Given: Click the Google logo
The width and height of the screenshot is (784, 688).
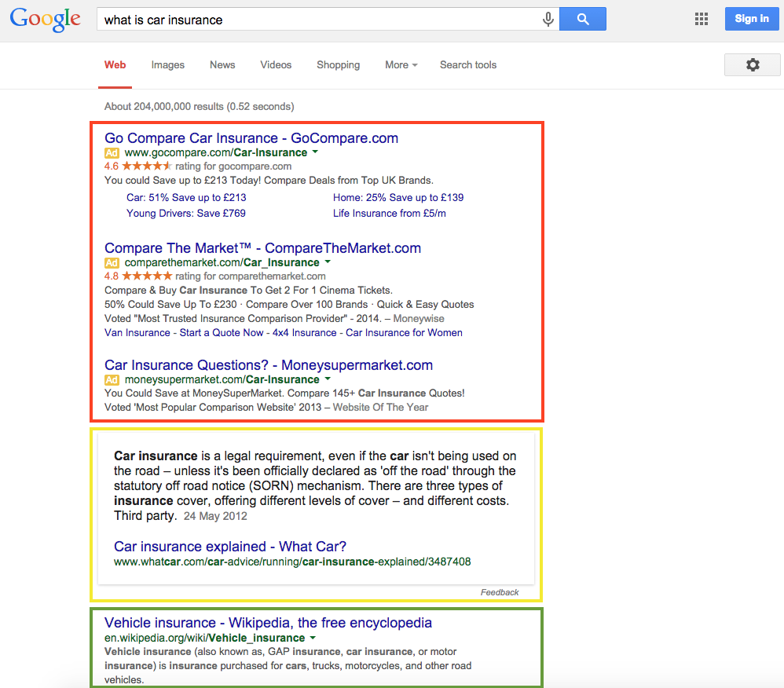Looking at the screenshot, I should (x=46, y=20).
